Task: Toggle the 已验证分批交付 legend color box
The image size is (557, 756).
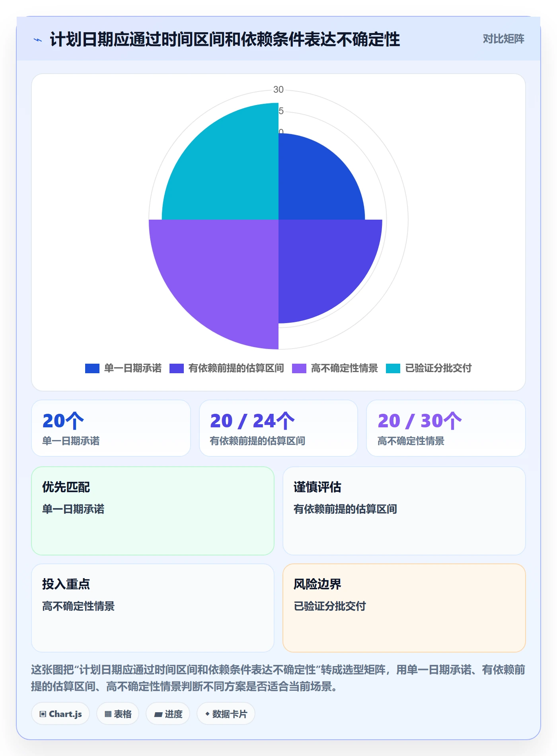Action: point(393,368)
